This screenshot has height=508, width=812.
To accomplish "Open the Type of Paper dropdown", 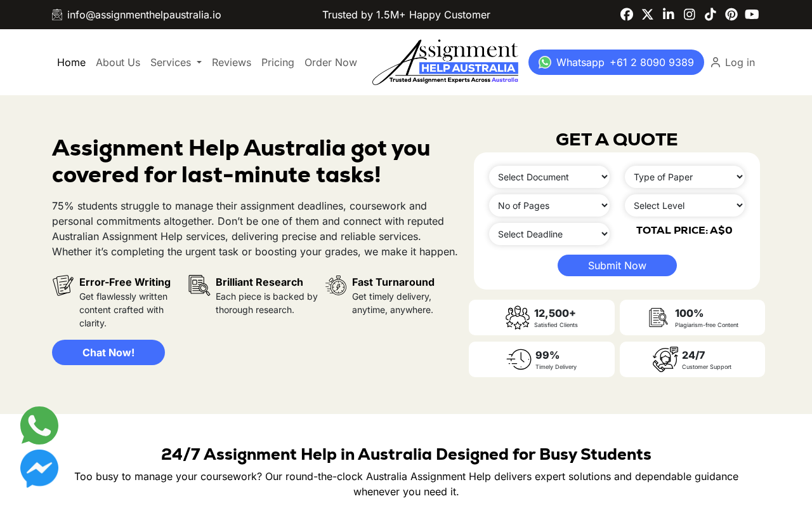I will click(685, 177).
